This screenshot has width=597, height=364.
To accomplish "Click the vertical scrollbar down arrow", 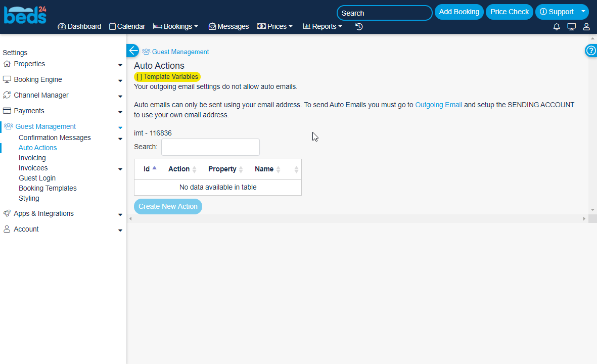I will 593,210.
